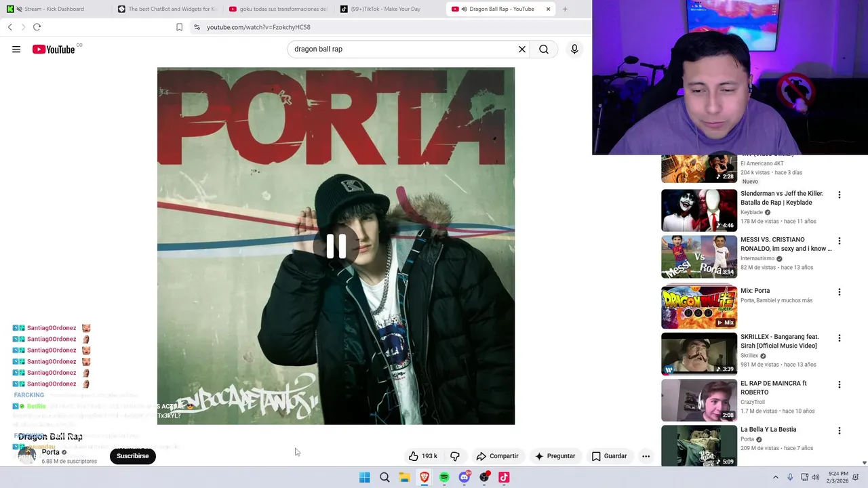Viewport: 868px width, 488px height.
Task: Open options for La Bella Y La Bestia
Action: coord(840,430)
